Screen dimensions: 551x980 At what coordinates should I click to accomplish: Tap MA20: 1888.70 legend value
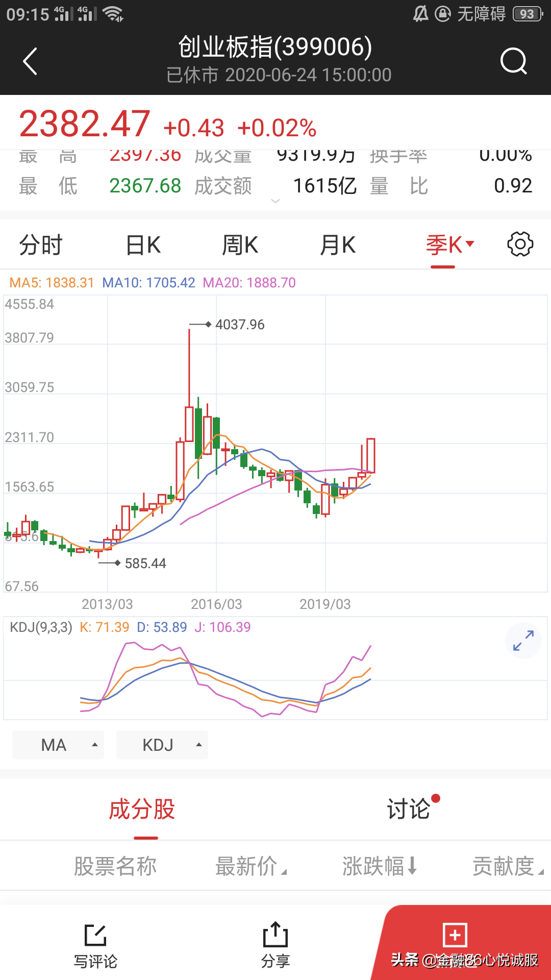pos(249,283)
